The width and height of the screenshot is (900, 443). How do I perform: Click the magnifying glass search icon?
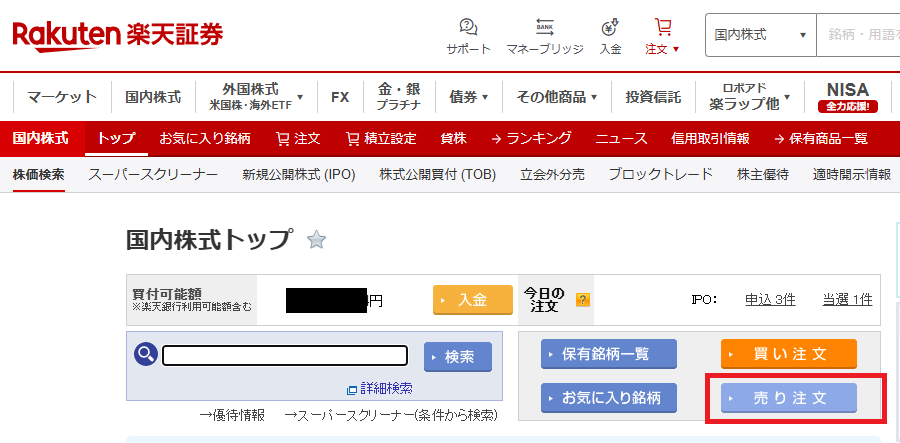(x=146, y=355)
